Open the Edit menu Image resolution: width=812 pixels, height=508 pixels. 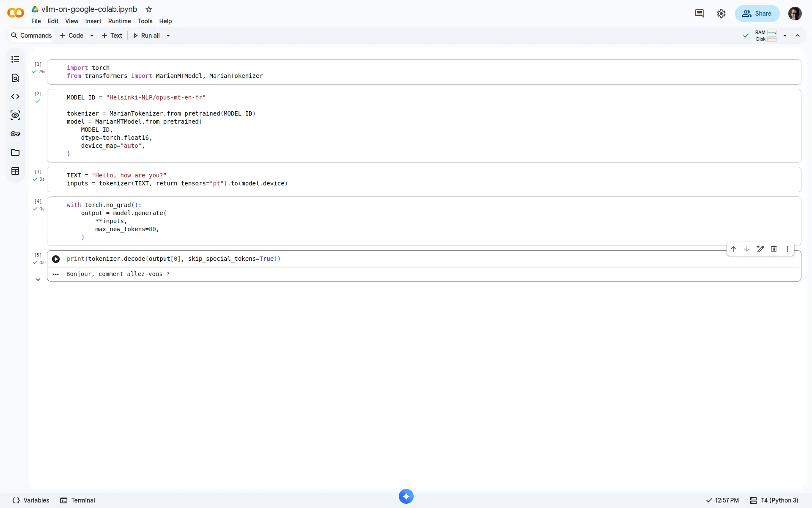click(53, 21)
